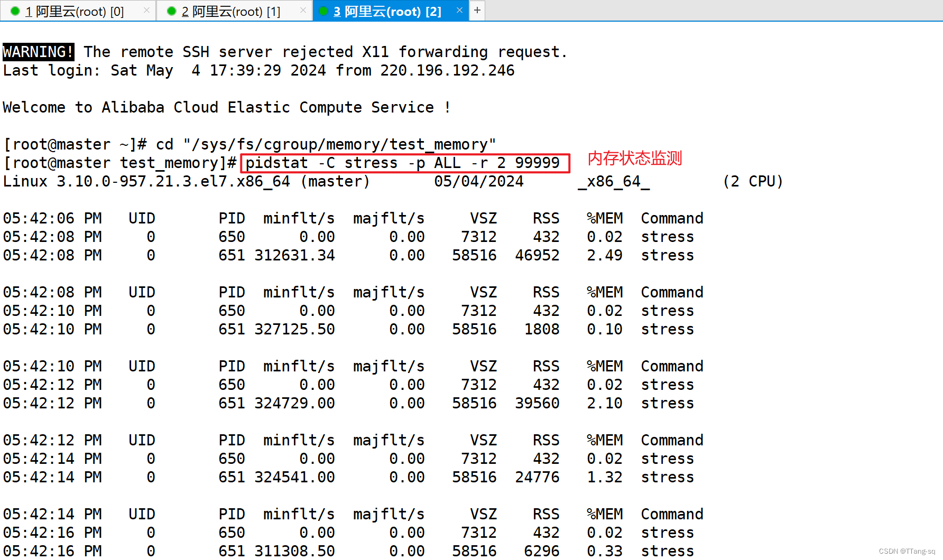Viewport: 943px width, 560px height.
Task: Click the minflt/s value 324729.00
Action: tap(294, 403)
